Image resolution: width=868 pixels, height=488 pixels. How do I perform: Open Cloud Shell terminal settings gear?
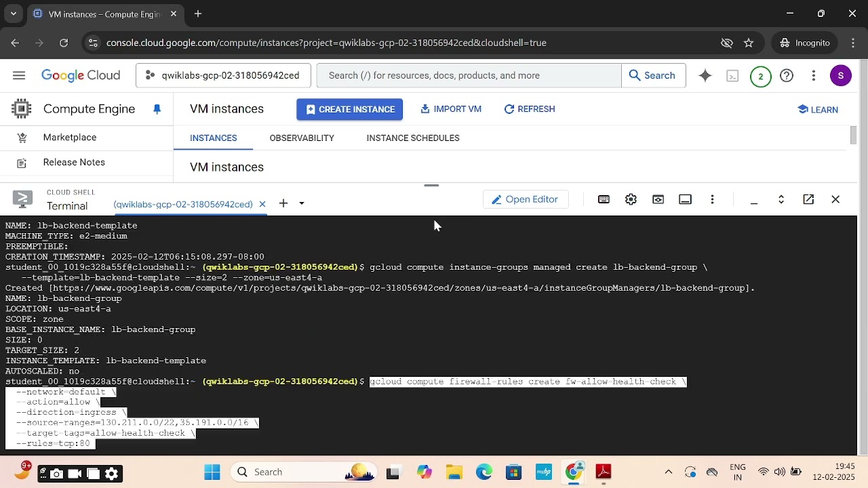coord(631,199)
